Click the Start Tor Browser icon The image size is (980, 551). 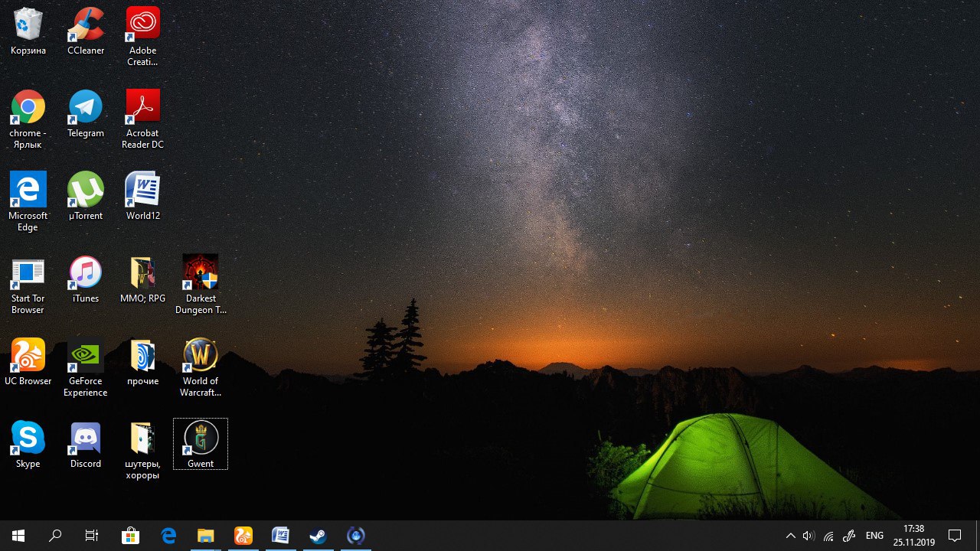[x=28, y=285]
